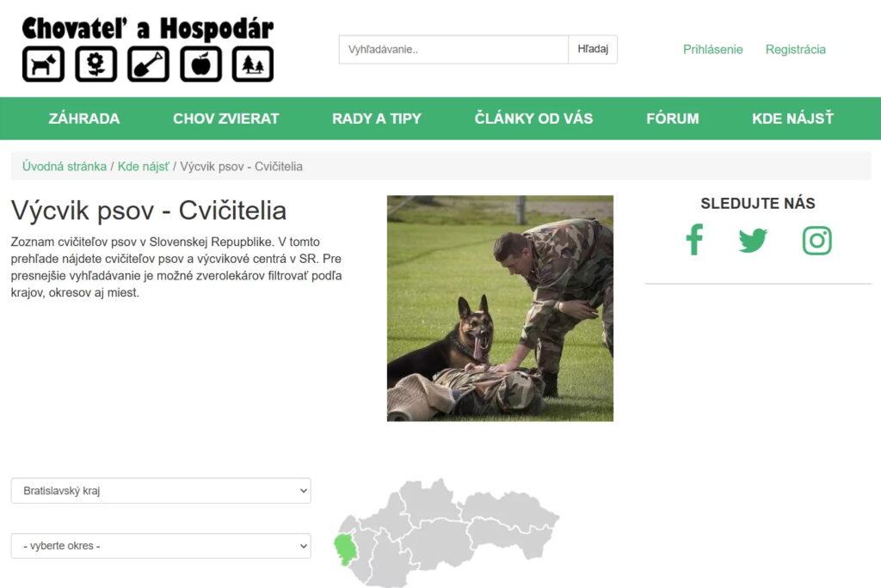Click the apple icon in the logo
881x588 pixels.
pos(200,64)
